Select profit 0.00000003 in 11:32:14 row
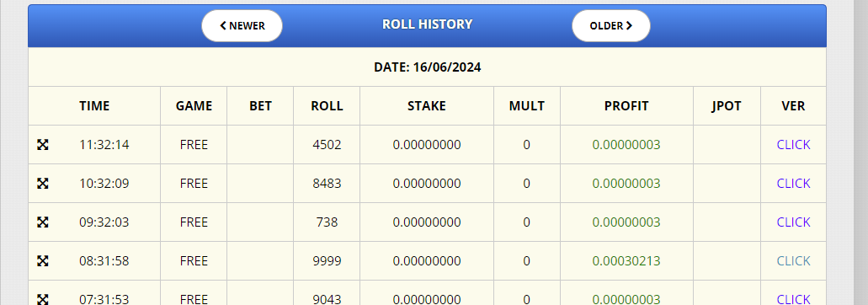Viewport: 868px width, 305px height. click(626, 144)
